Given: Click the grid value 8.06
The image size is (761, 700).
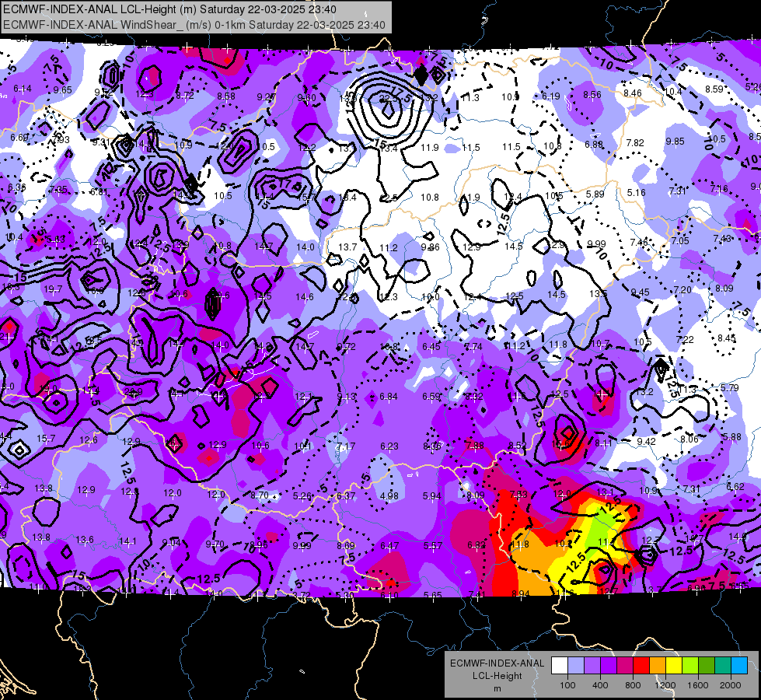Looking at the screenshot, I should pos(689,439).
